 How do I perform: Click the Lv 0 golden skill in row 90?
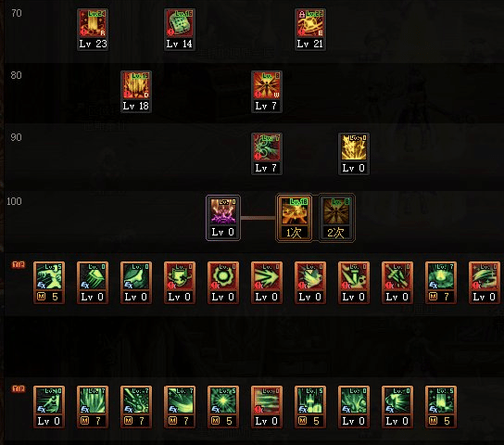tap(354, 154)
